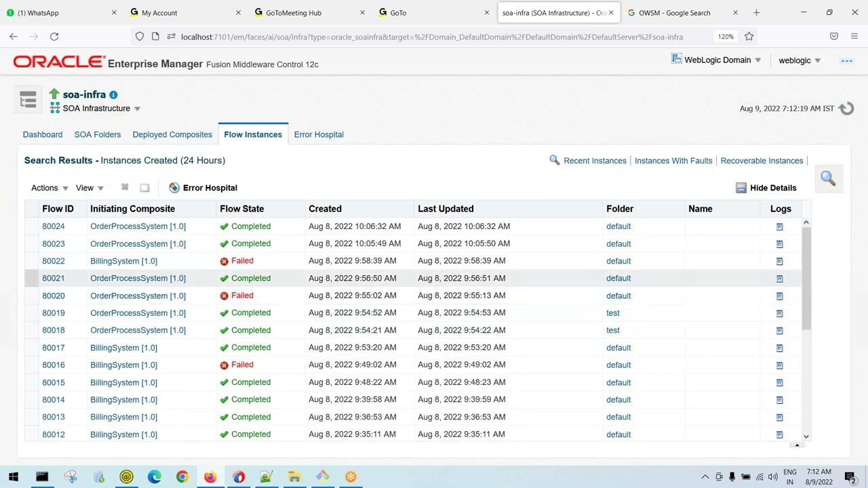Open File Explorer from the taskbar

[x=294, y=476]
